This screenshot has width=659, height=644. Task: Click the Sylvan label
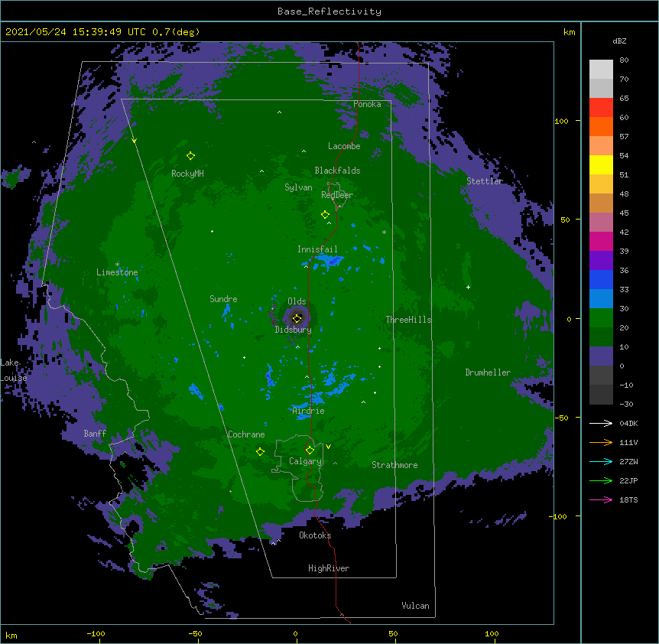coord(298,187)
